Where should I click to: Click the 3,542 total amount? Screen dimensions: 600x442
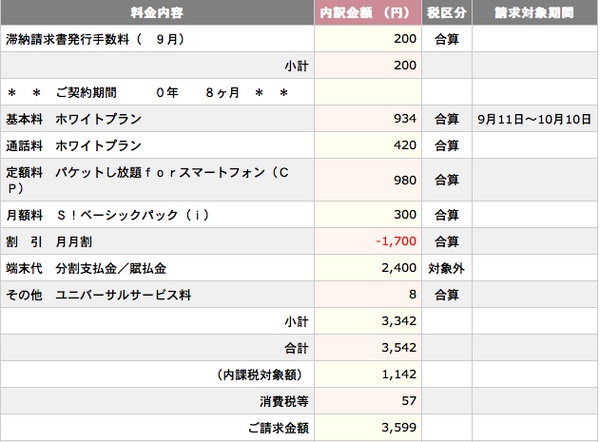tap(399, 347)
